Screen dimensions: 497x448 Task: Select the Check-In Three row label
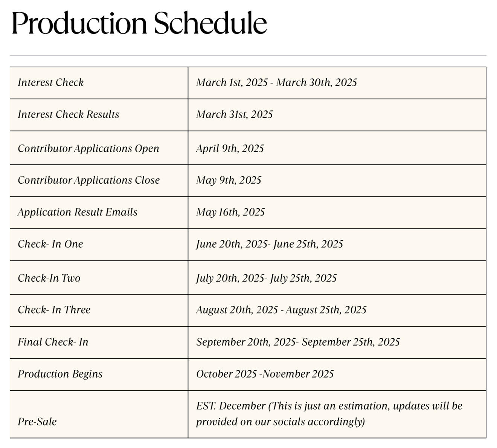click(x=54, y=310)
